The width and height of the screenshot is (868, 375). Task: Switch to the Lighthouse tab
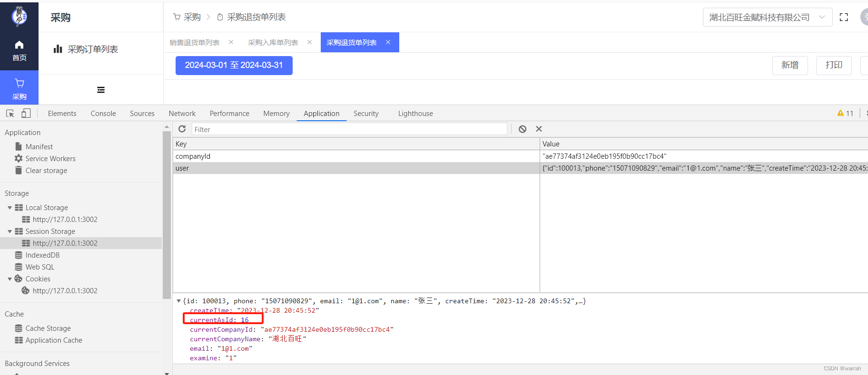coord(415,113)
